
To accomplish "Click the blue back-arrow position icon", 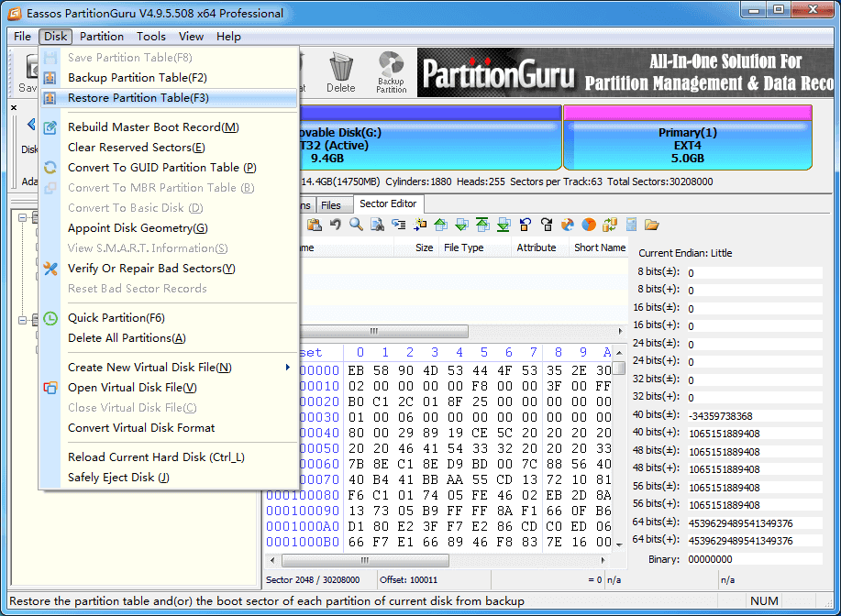I will click(526, 225).
